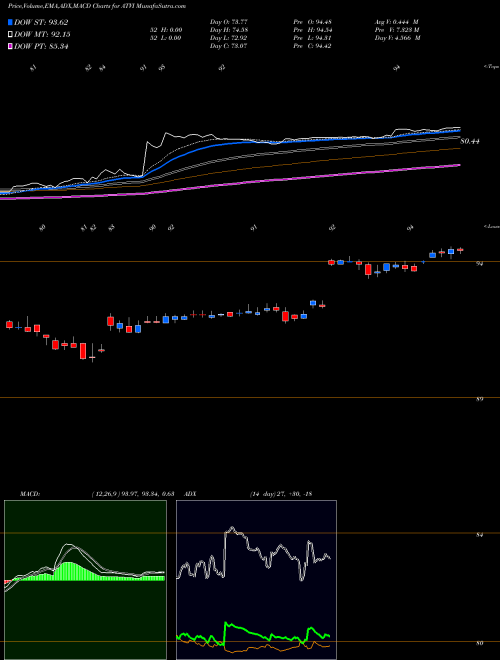Click the Pre L: 94.31 value
The width and height of the screenshot is (500, 660).
(314, 38)
